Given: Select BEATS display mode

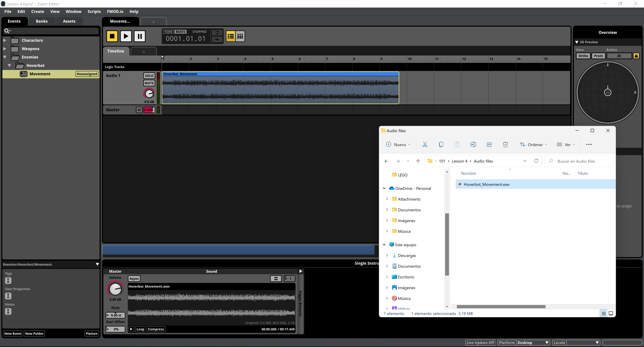Looking at the screenshot, I should click(180, 32).
